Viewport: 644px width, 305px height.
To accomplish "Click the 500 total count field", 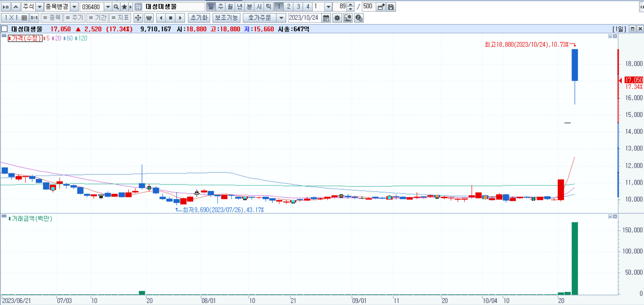I will pyautogui.click(x=368, y=7).
